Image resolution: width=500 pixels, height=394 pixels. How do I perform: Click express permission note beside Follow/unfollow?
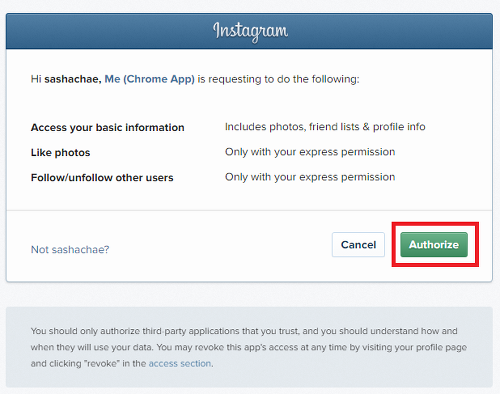(310, 177)
